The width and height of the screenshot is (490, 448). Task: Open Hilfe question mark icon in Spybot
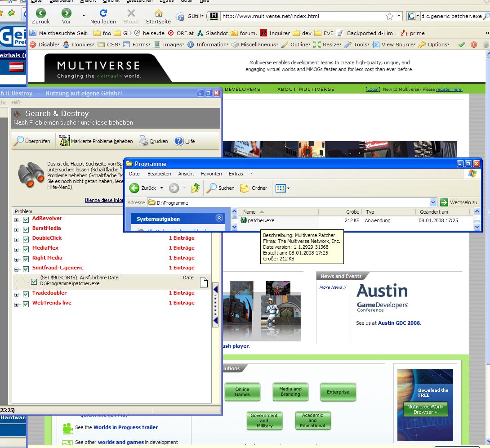coord(179,141)
